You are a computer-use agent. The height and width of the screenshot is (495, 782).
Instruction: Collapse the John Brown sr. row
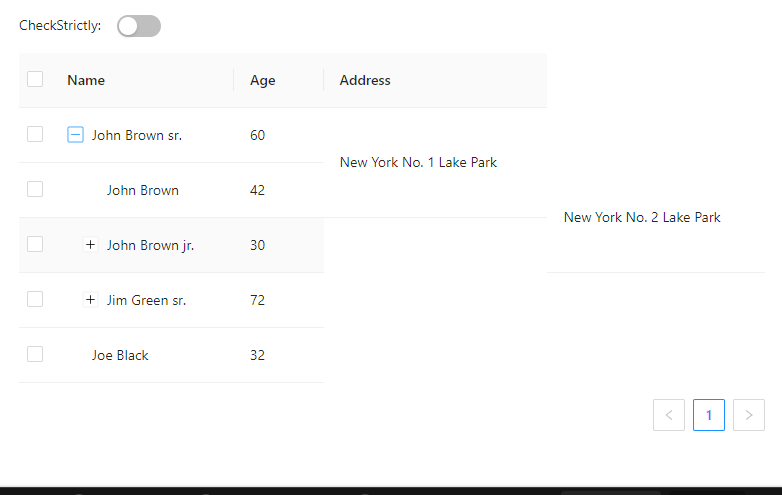75,135
